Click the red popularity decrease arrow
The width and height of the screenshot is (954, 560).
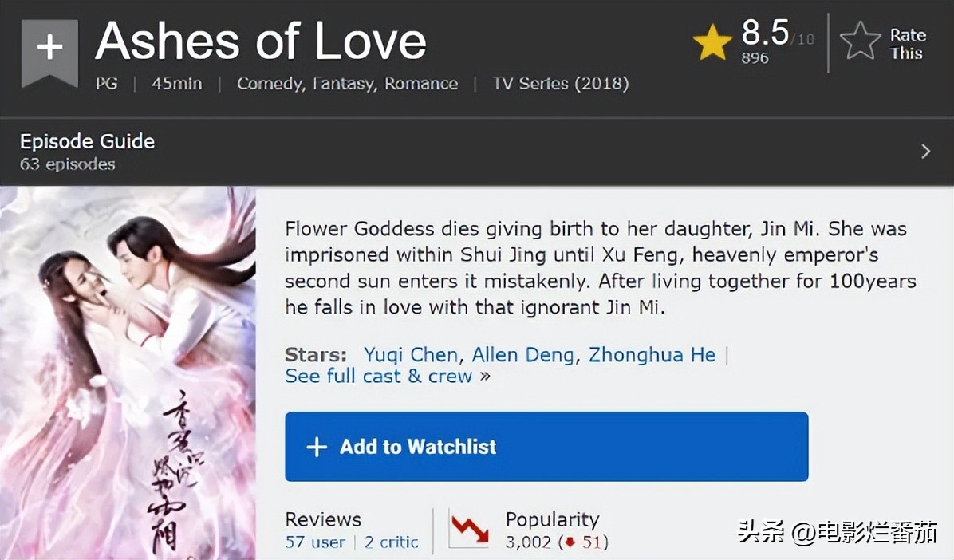pos(570,542)
